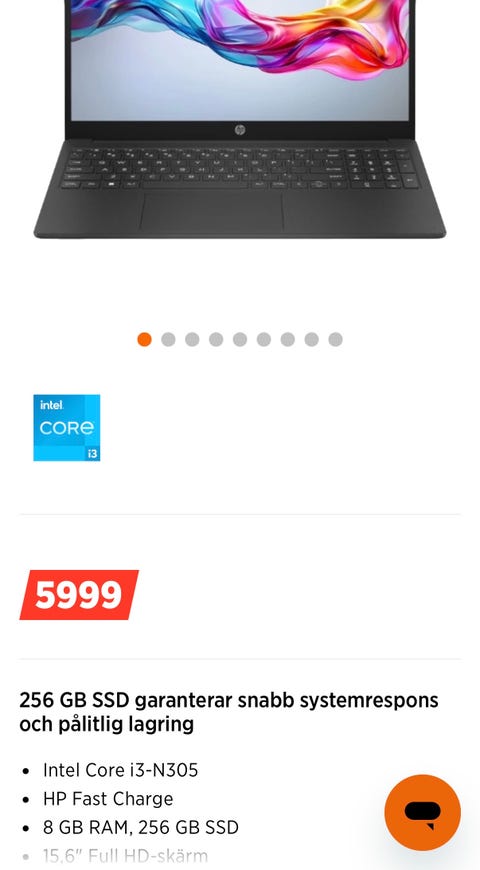480x870 pixels.
Task: Click the HP logo on laptop bezel
Action: (240, 130)
